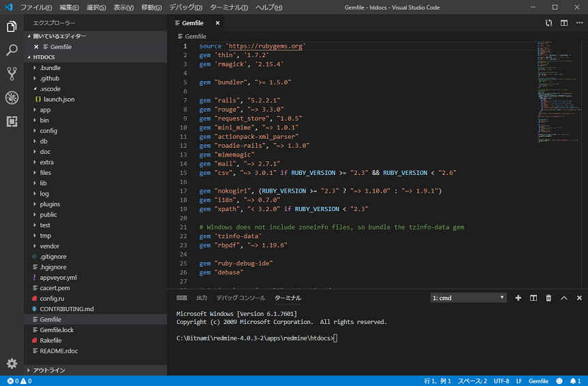Viewport: 588px width, 386px height.
Task: Change language mode via Gemfile status item
Action: coord(538,381)
